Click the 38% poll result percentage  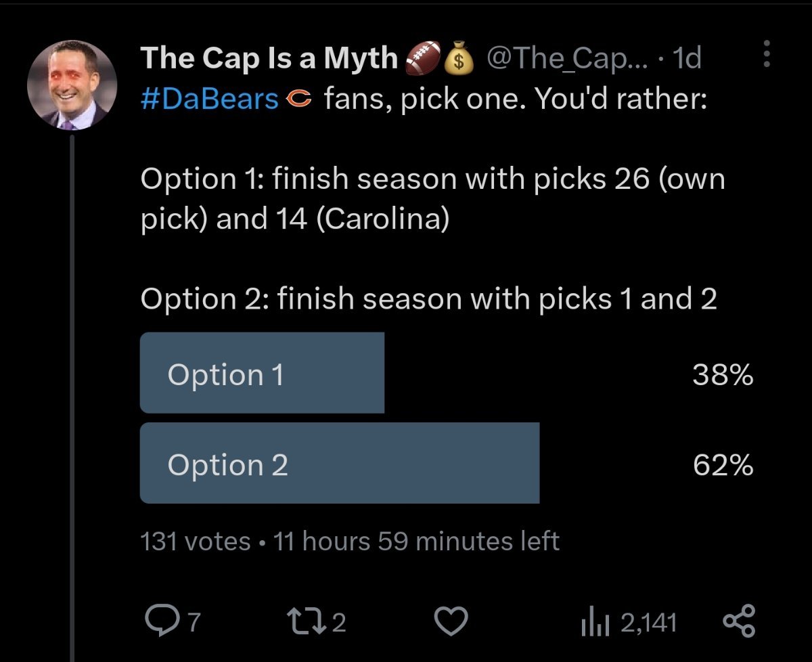(x=723, y=374)
